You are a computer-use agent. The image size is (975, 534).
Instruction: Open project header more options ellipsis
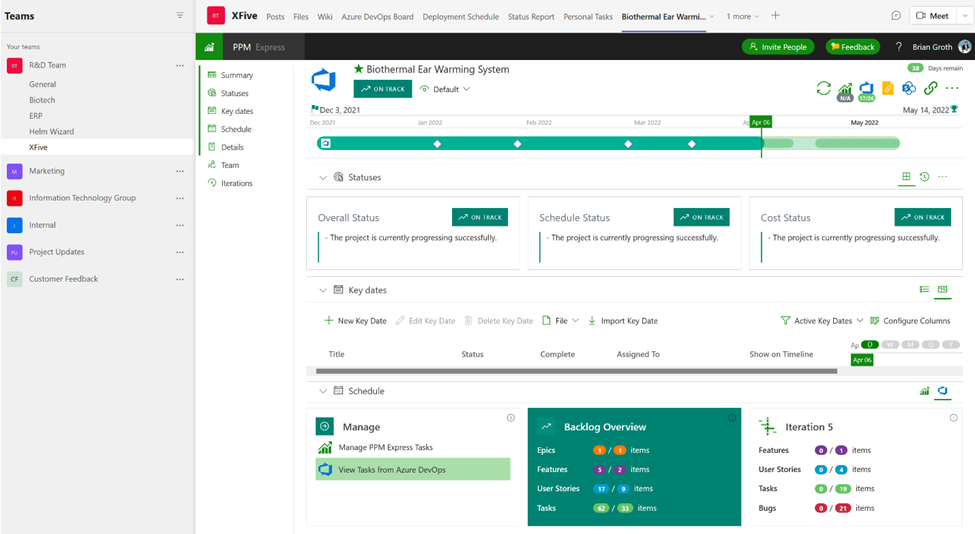pyautogui.click(x=952, y=88)
